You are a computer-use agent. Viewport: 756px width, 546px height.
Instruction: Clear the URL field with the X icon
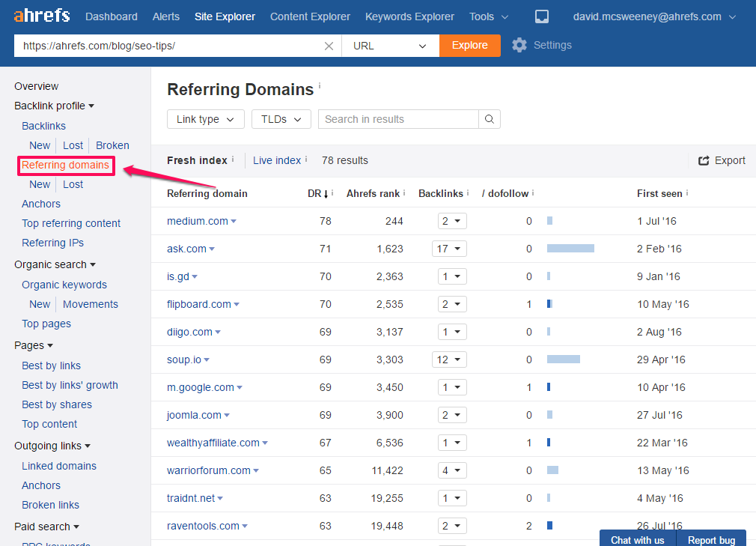329,46
